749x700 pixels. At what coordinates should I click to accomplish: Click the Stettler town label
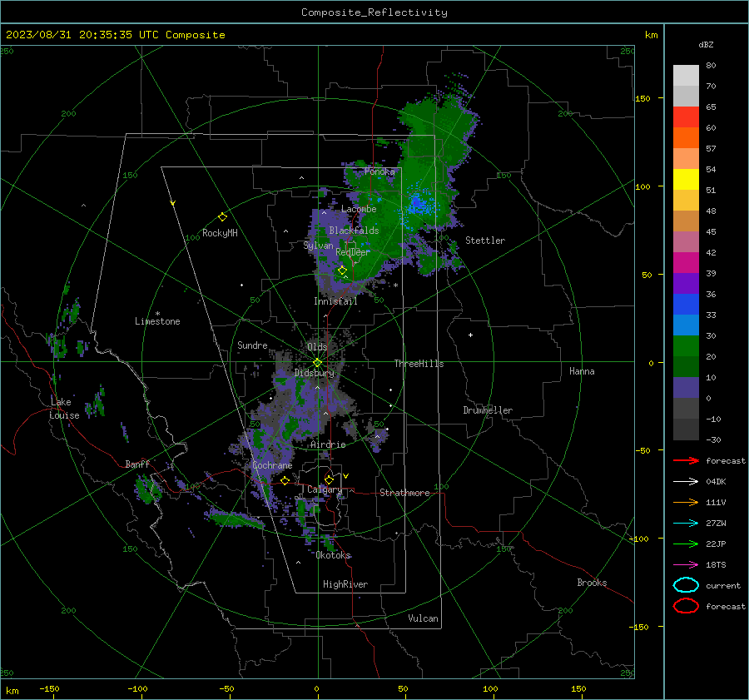(x=485, y=241)
